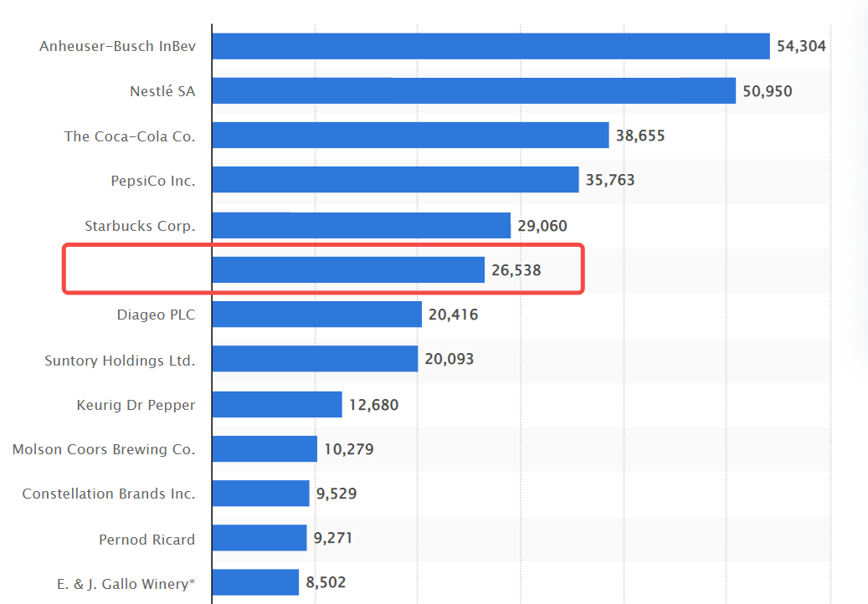Click the Starbucks Corp. bar
The image size is (868, 604).
[x=362, y=225]
